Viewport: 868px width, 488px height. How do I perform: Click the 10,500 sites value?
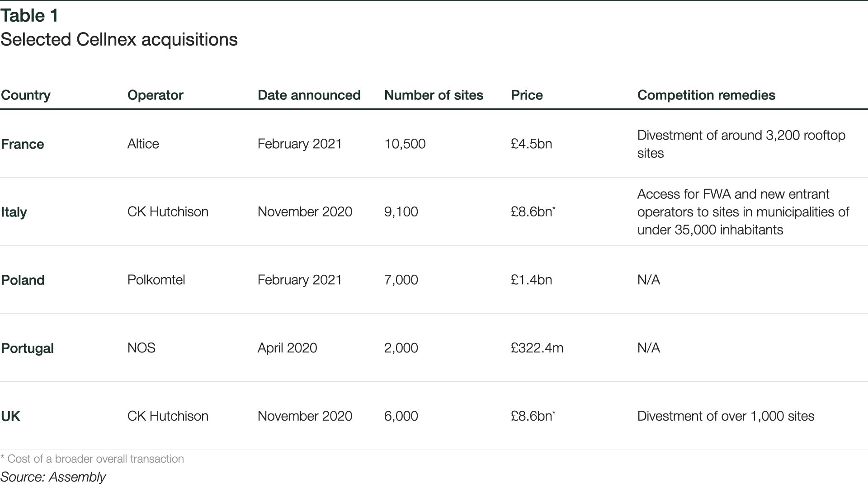point(405,144)
